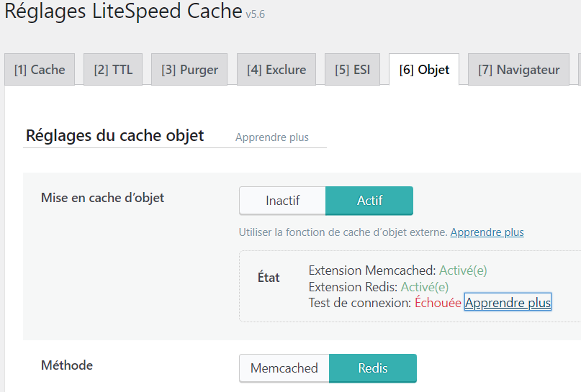Viewport: 581px width, 392px height.
Task: Go to the [3] Purger tab
Action: (189, 70)
